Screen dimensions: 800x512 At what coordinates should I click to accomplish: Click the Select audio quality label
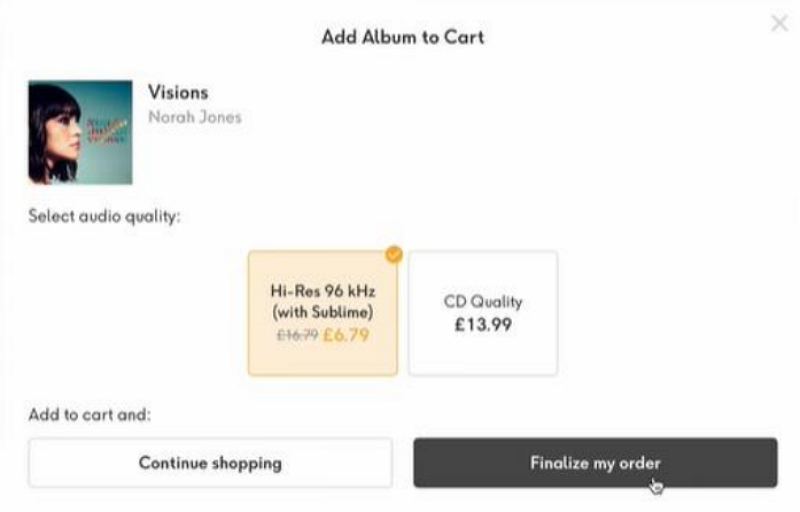pos(104,216)
